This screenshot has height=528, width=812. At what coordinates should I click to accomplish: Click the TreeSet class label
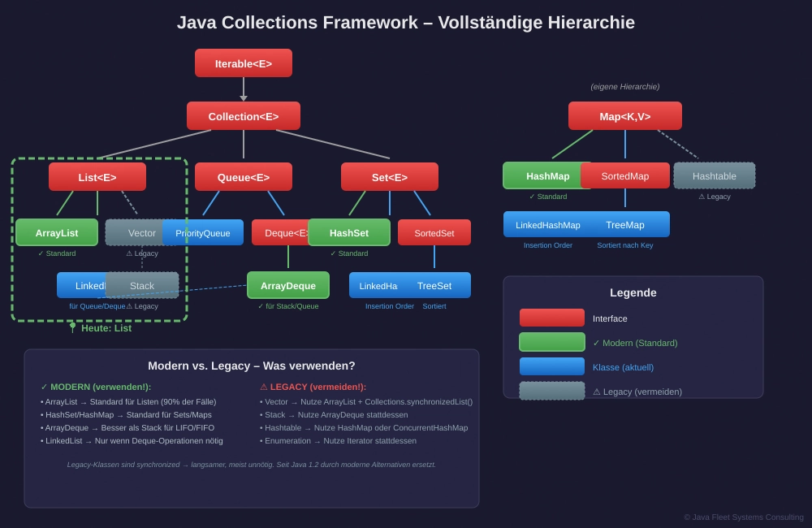point(434,286)
